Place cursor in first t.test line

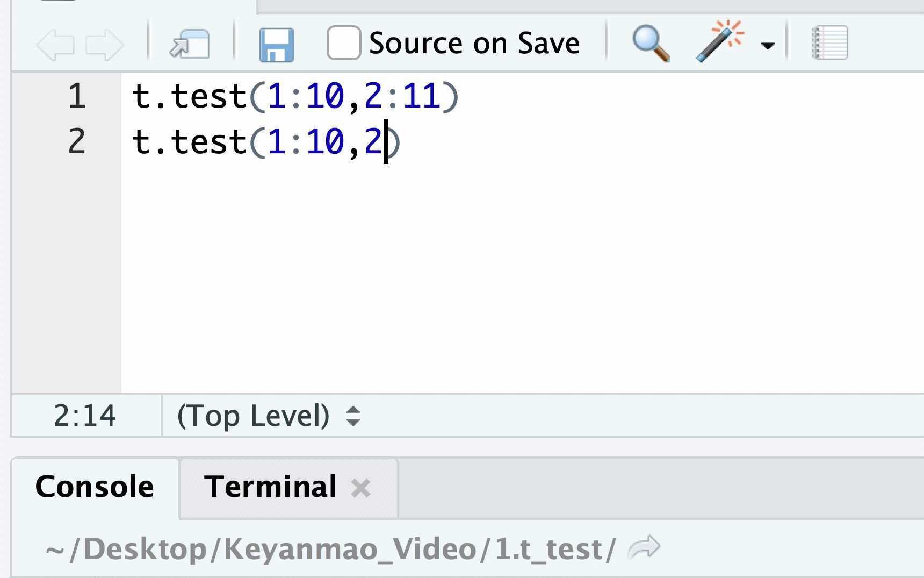pyautogui.click(x=294, y=97)
